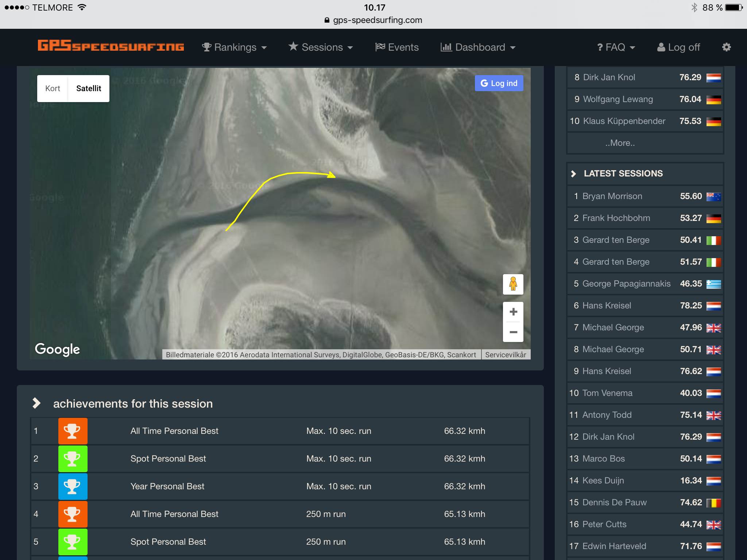Viewport: 747px width, 560px height.
Task: Switch map to Kort view
Action: (x=53, y=88)
